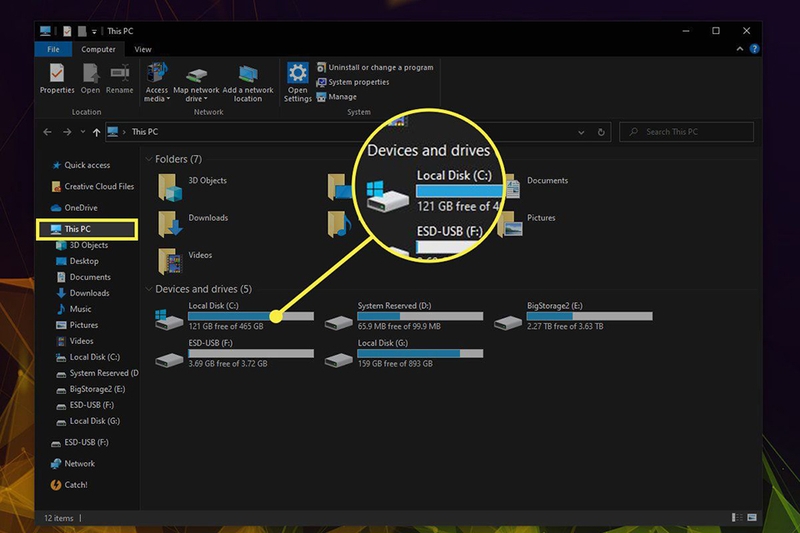Image resolution: width=800 pixels, height=533 pixels.
Task: Refresh the This PC address bar
Action: click(x=601, y=132)
